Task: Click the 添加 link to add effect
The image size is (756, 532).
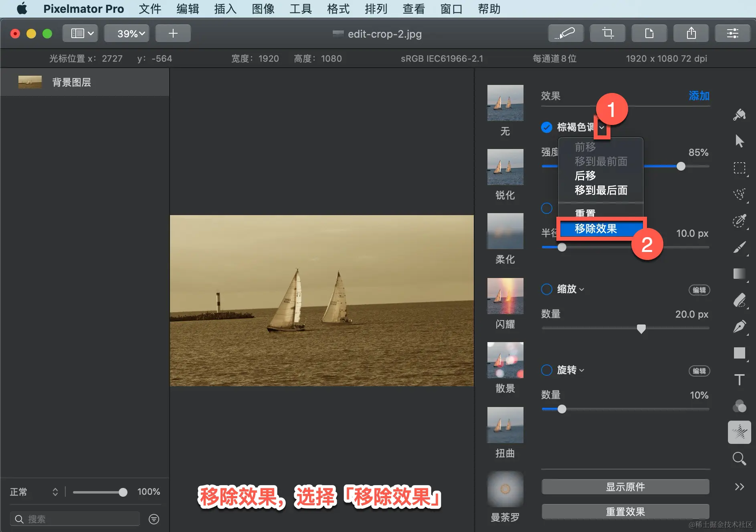Action: (x=699, y=96)
